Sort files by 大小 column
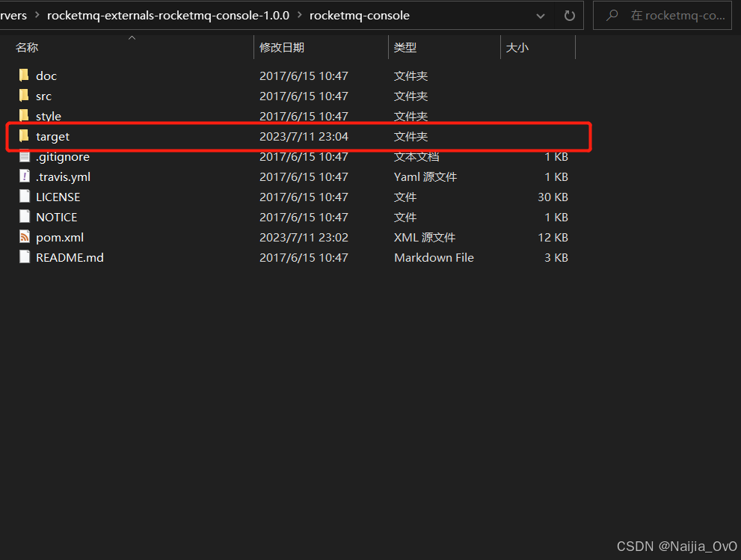The width and height of the screenshot is (741, 560). (517, 47)
